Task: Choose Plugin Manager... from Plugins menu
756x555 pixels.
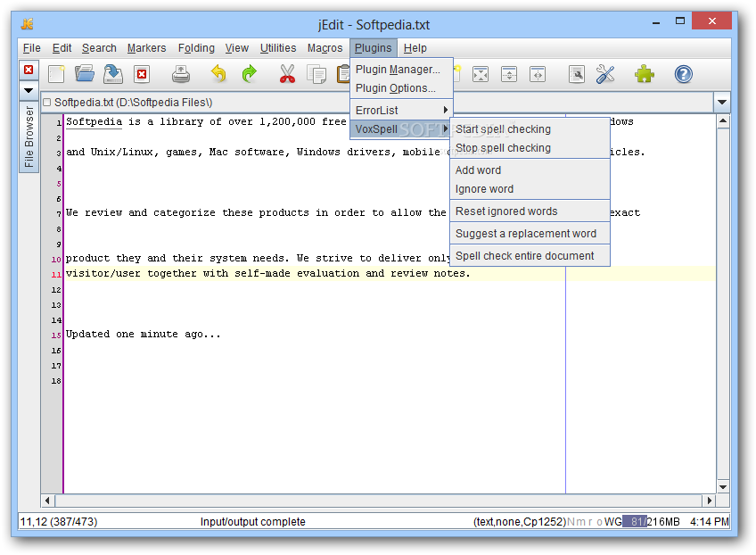Action: [x=401, y=69]
